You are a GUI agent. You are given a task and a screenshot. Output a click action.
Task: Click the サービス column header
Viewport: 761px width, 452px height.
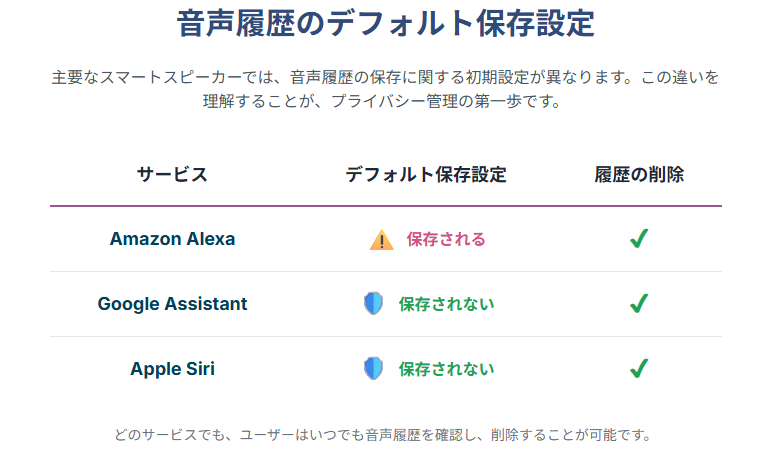tap(172, 174)
